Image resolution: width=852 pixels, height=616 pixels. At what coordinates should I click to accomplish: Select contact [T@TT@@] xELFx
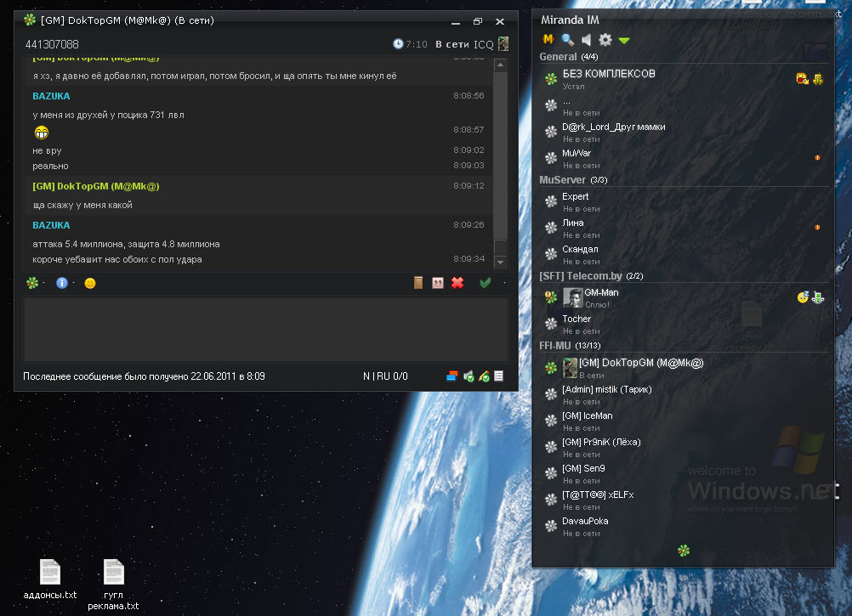(684, 500)
